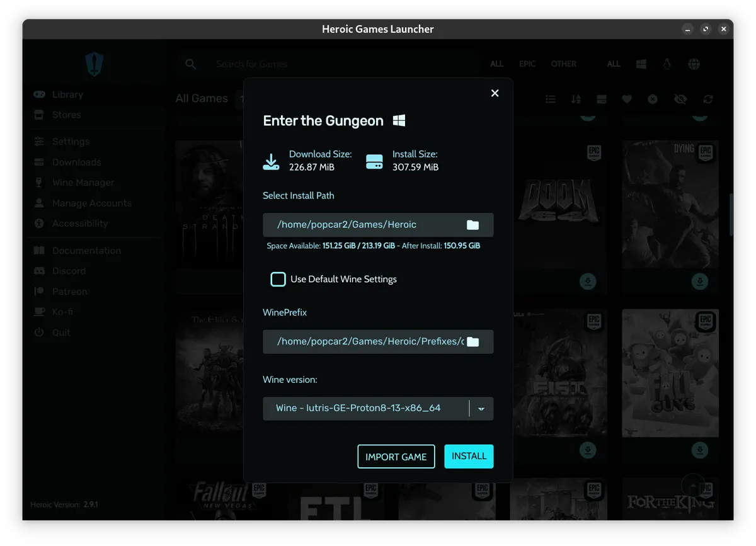Viewport: 756px width, 546px height.
Task: Click the Space Available text line
Action: [x=374, y=246]
